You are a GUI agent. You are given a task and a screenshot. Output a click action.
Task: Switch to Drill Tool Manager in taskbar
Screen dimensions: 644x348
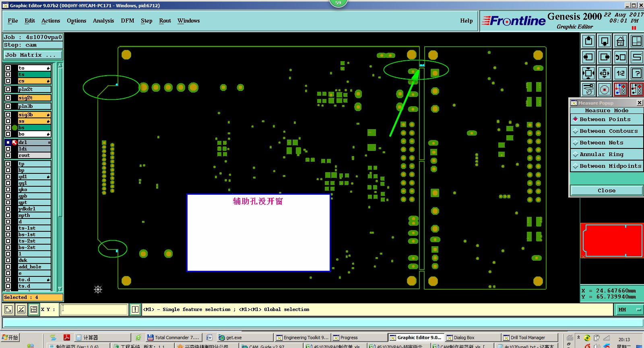point(530,338)
